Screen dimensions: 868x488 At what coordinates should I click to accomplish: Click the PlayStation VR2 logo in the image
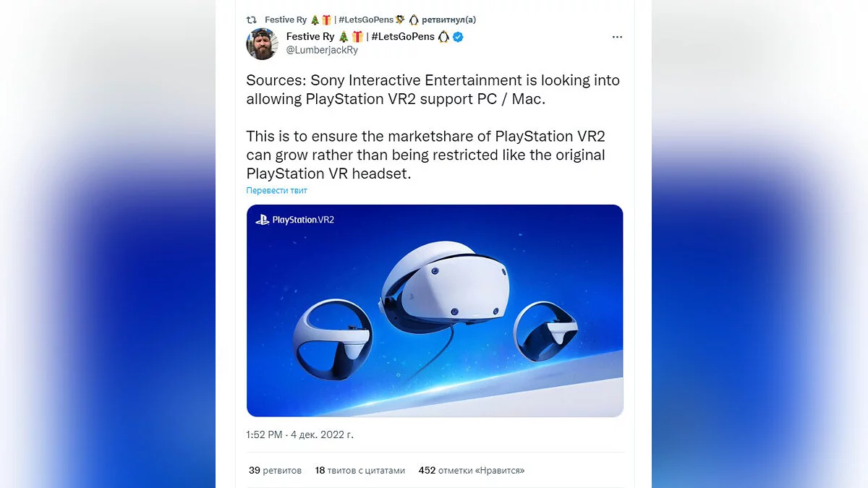[295, 219]
